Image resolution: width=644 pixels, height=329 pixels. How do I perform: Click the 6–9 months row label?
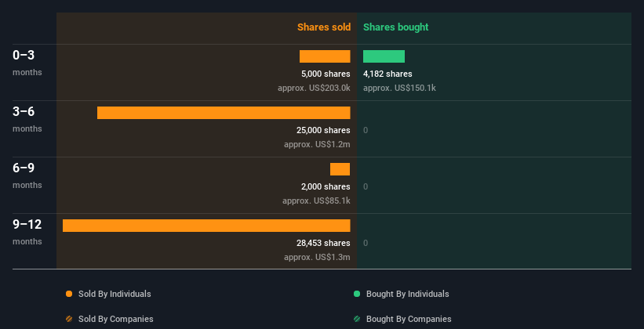pyautogui.click(x=27, y=175)
